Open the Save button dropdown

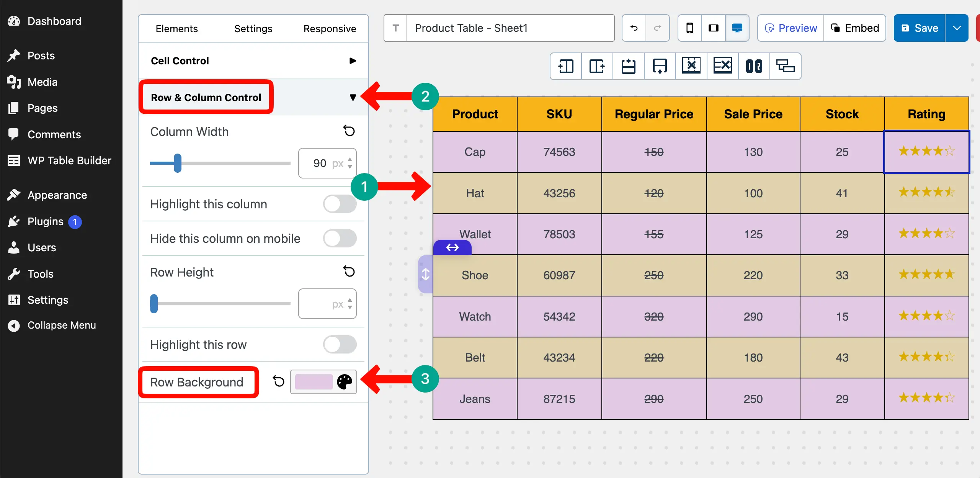pyautogui.click(x=957, y=28)
